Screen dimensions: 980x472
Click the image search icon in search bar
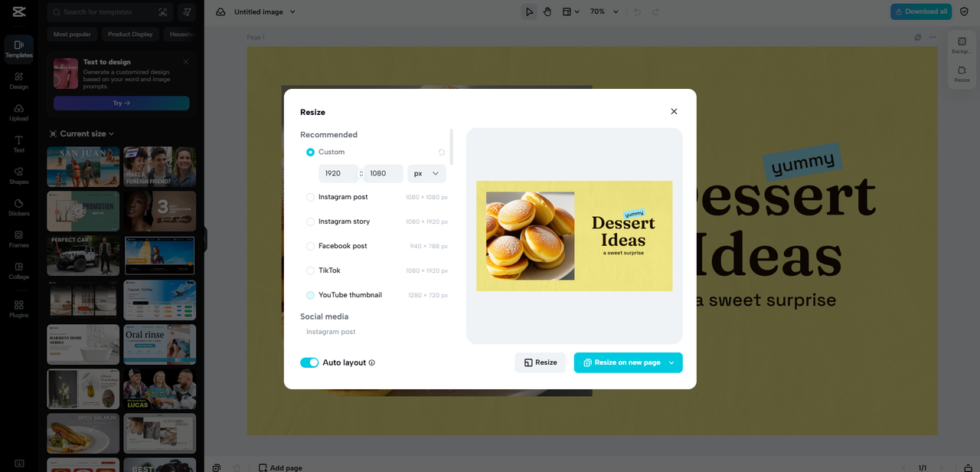163,12
